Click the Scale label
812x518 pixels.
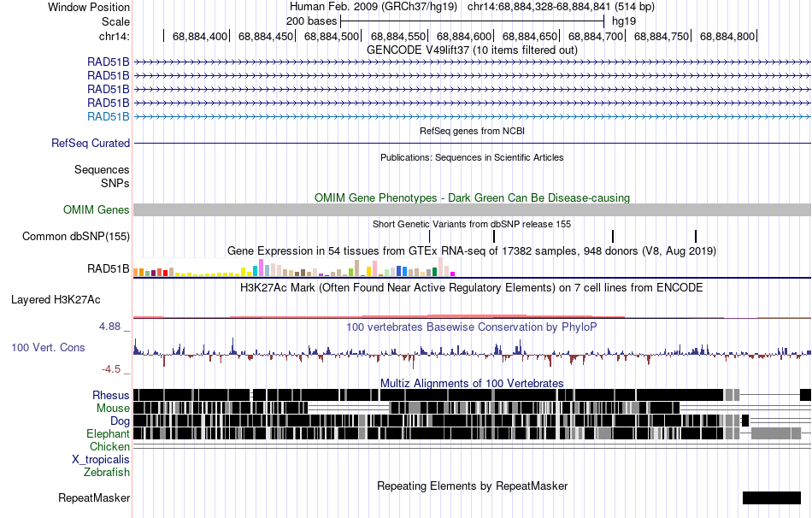click(115, 21)
